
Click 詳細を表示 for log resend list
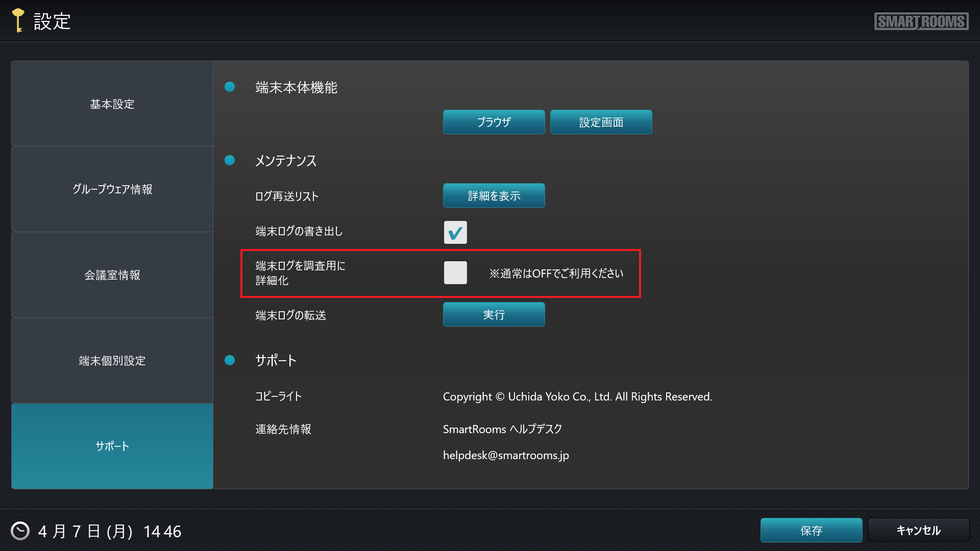494,196
